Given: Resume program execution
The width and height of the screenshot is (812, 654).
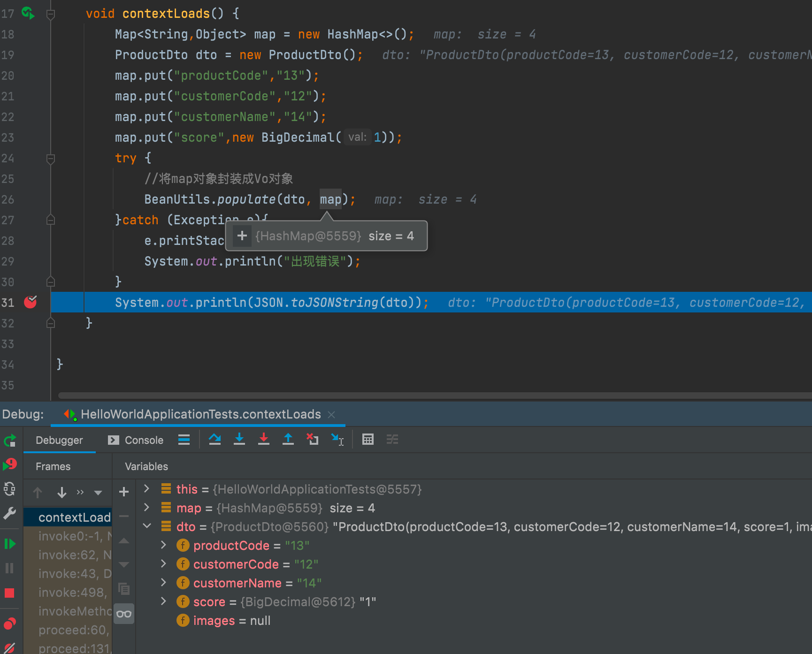Looking at the screenshot, I should pyautogui.click(x=9, y=544).
